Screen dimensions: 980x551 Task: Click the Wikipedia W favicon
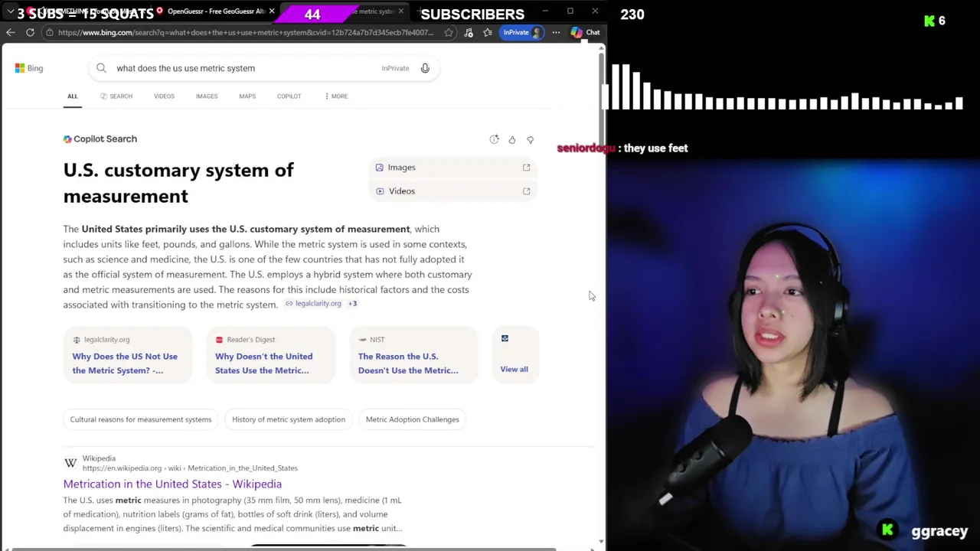point(70,463)
